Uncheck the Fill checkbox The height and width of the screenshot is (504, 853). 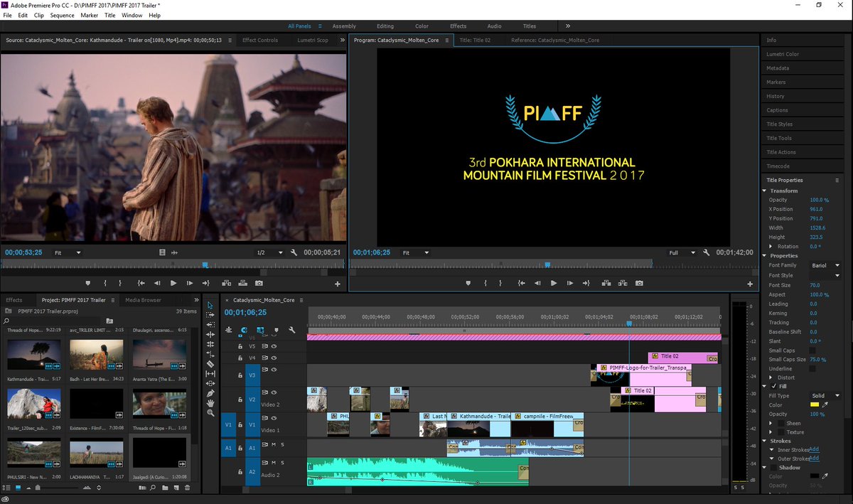(x=773, y=386)
